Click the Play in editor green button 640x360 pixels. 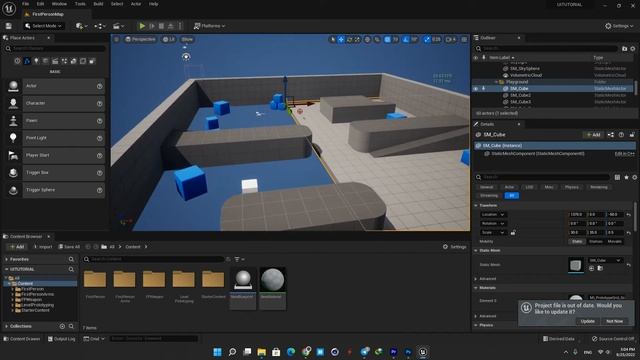tap(142, 26)
